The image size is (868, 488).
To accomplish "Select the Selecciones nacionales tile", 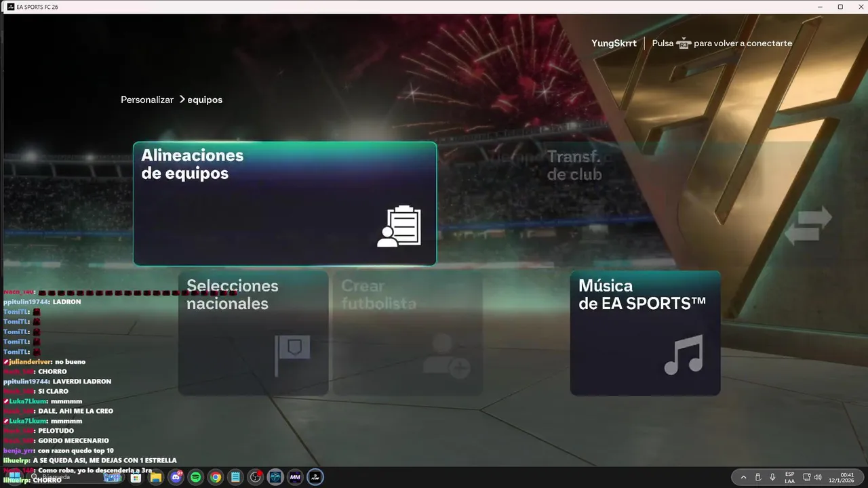I will (253, 333).
